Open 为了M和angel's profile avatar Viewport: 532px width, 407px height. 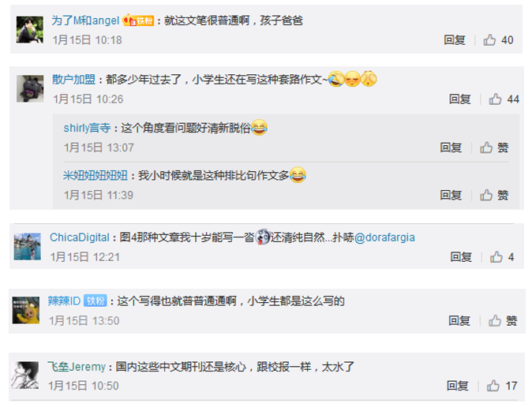30,29
